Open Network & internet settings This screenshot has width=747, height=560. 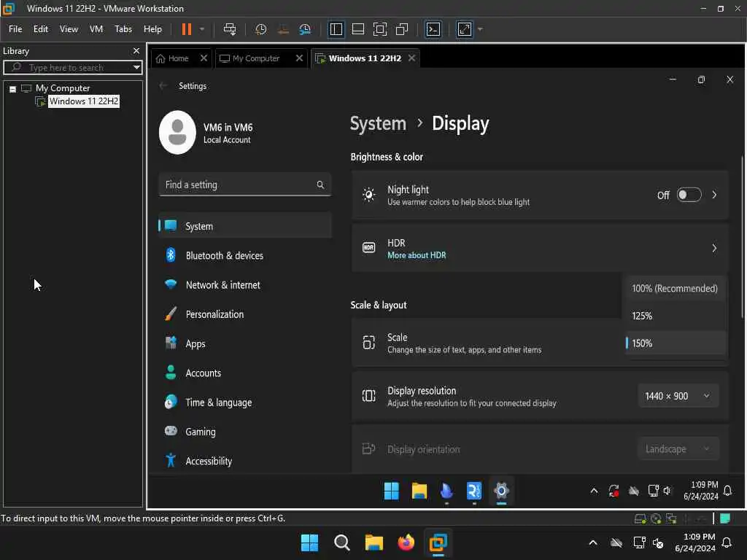tap(245, 285)
